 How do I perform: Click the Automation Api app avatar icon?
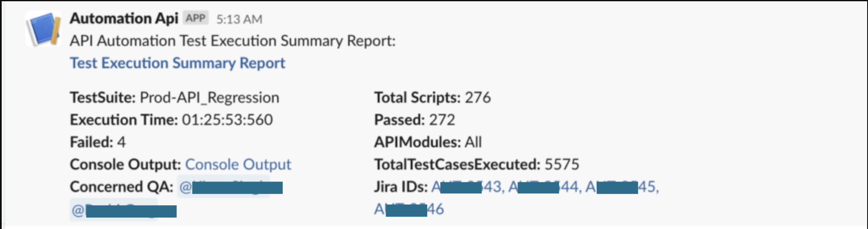point(43,29)
